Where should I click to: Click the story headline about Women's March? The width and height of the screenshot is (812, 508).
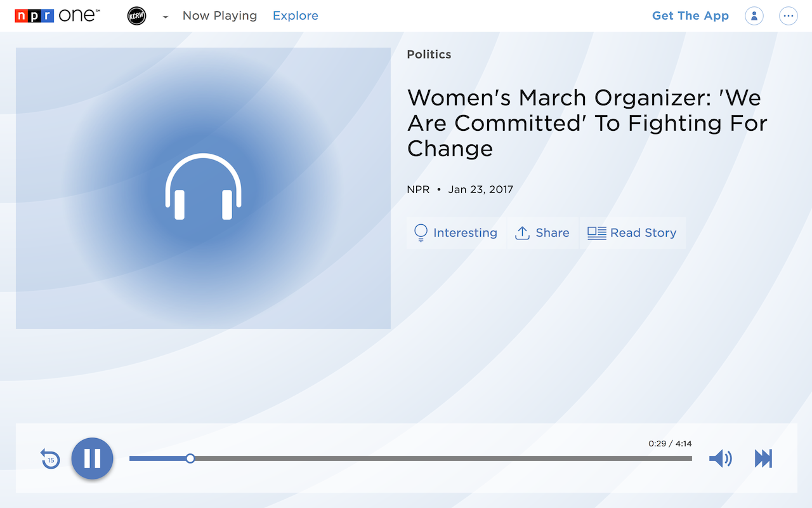(587, 123)
